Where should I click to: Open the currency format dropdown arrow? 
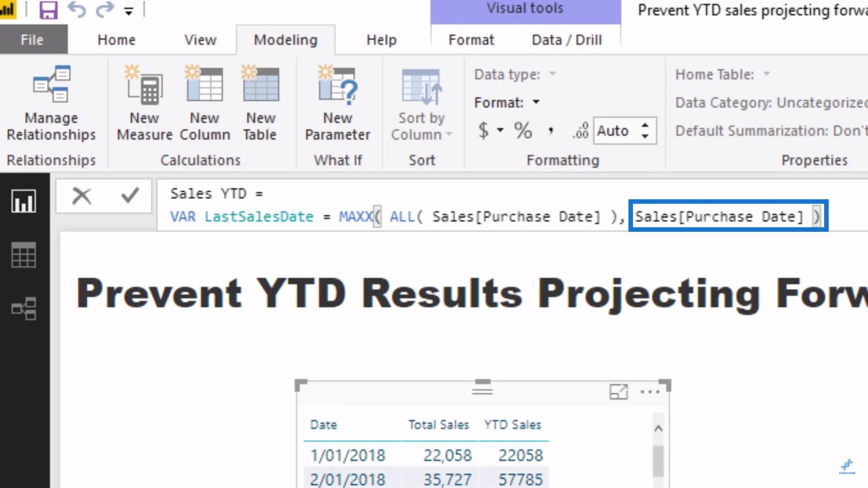[500, 130]
